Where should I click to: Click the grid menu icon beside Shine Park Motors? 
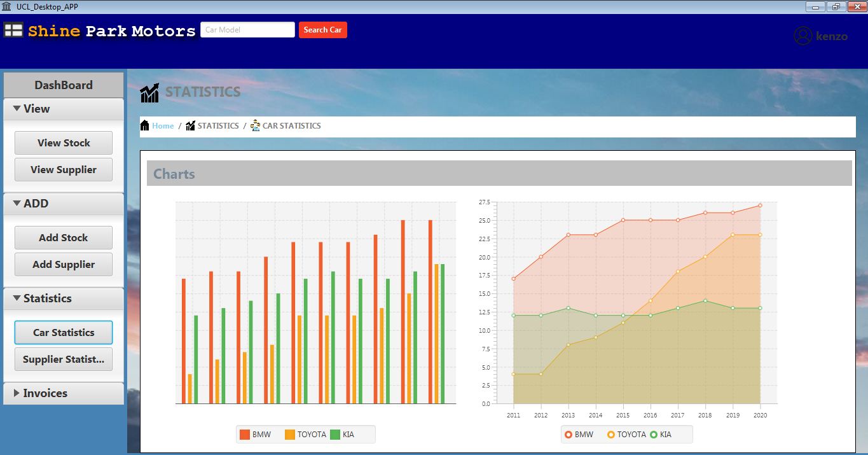[13, 30]
